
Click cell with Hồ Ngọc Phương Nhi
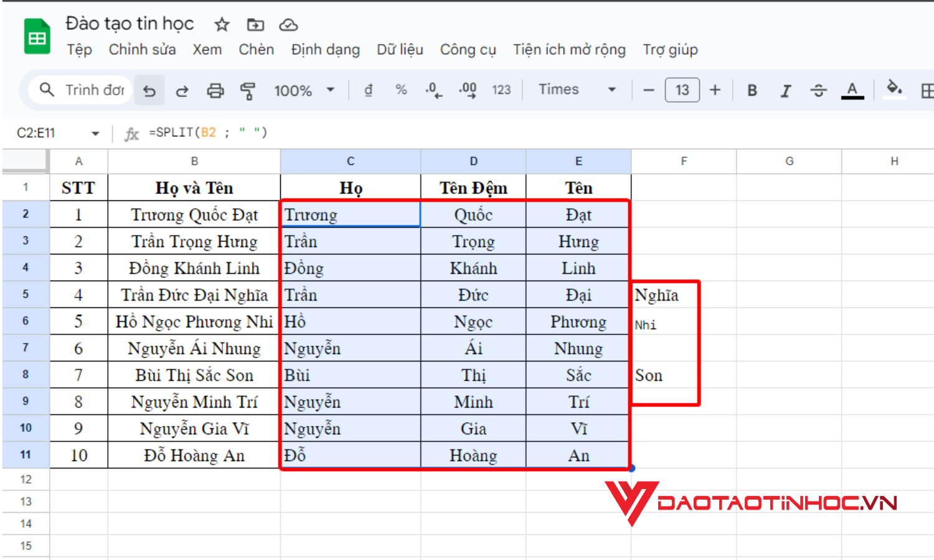coord(194,322)
